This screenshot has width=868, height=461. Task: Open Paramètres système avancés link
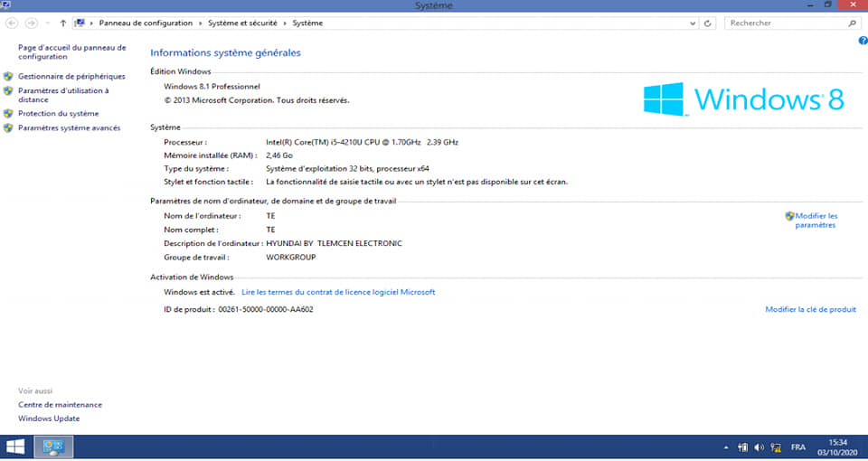tap(69, 127)
